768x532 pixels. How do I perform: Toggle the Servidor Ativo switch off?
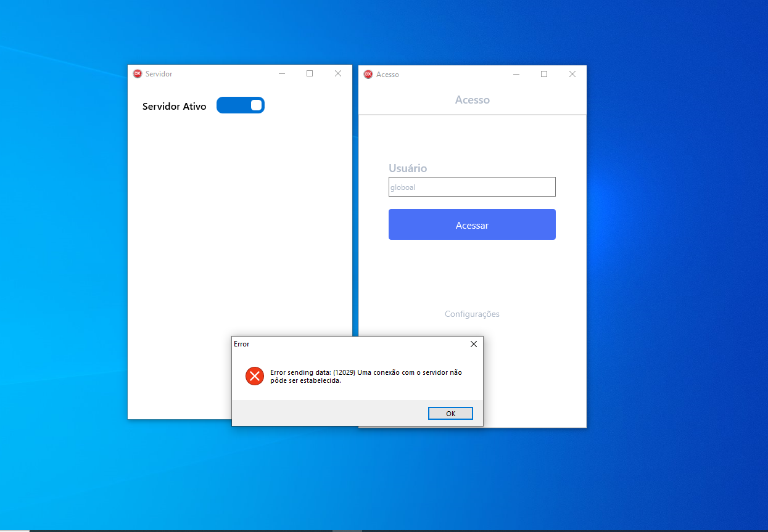(x=241, y=105)
